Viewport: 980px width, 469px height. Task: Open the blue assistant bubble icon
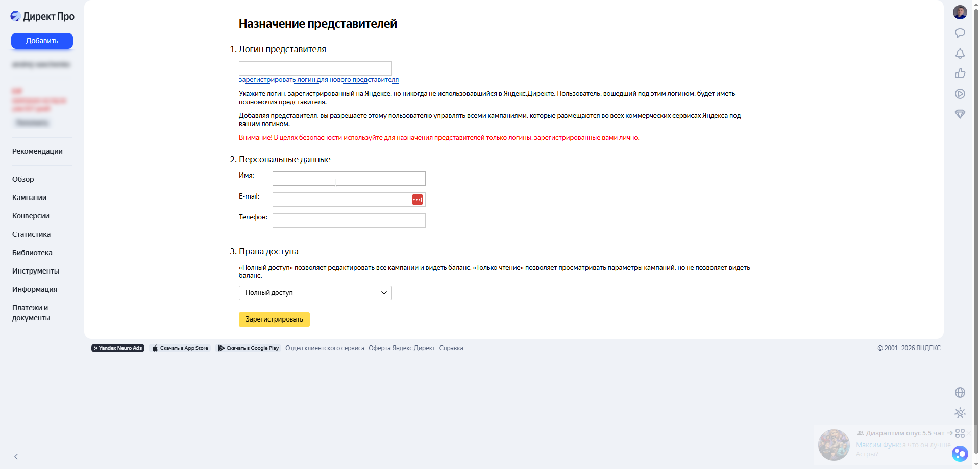[960, 454]
